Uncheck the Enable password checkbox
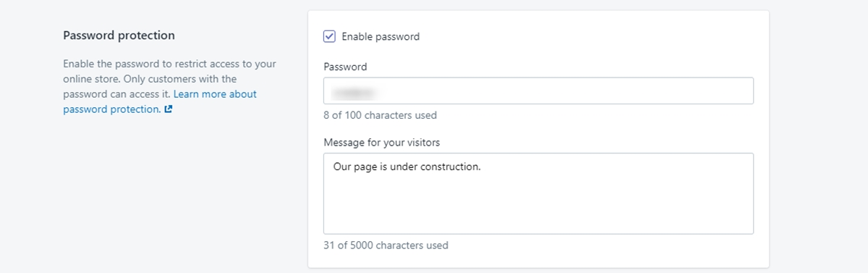Screen dimensions: 868x273 click(x=329, y=36)
